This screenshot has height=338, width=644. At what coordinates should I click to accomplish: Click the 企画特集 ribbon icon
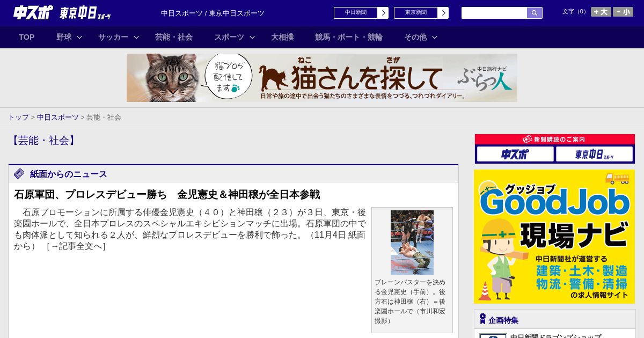pos(482,320)
